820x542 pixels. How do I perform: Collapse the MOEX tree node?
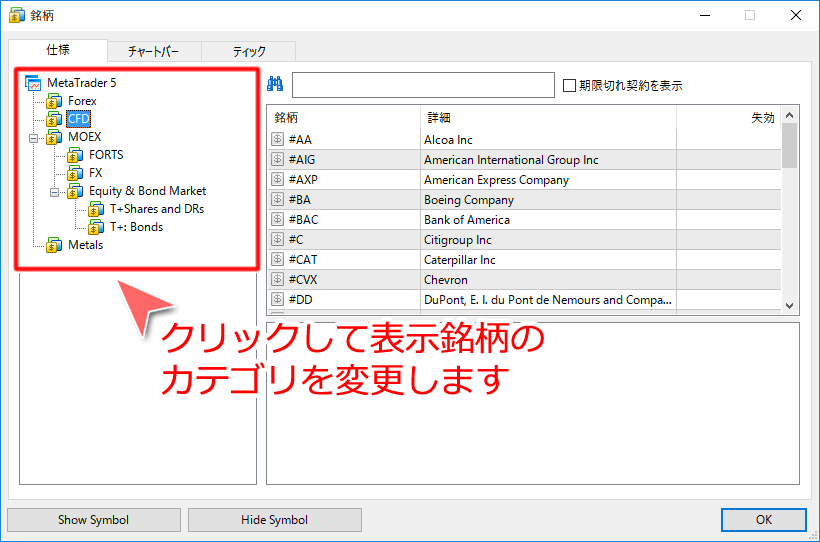[33, 138]
